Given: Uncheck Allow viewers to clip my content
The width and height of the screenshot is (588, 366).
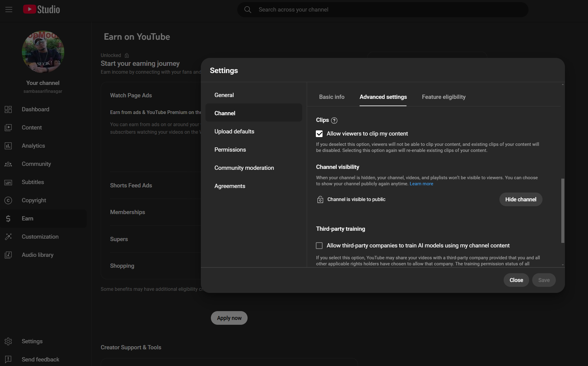Looking at the screenshot, I should tap(319, 134).
